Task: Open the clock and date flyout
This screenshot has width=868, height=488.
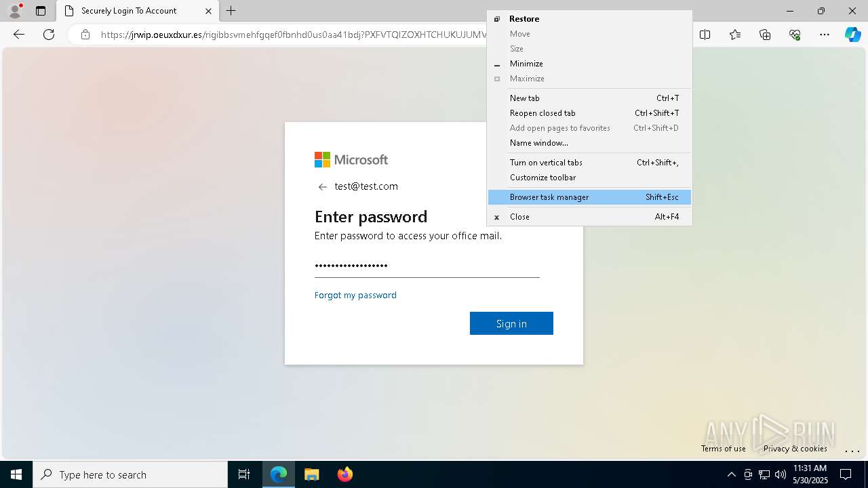Action: (x=810, y=474)
